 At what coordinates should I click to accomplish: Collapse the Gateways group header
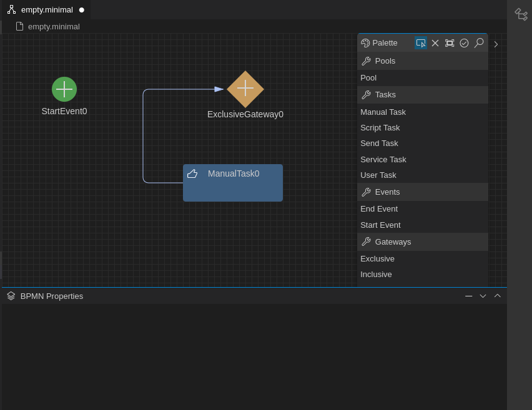423,242
